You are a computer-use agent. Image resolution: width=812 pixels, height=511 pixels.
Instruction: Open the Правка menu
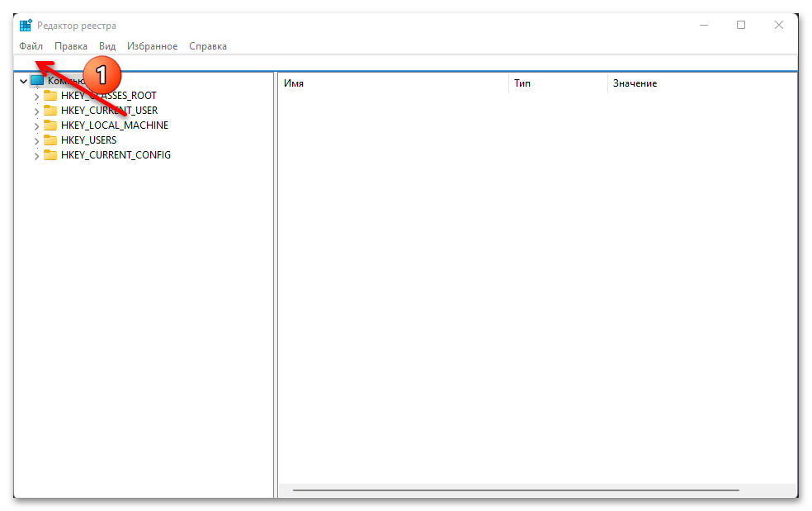tap(71, 46)
